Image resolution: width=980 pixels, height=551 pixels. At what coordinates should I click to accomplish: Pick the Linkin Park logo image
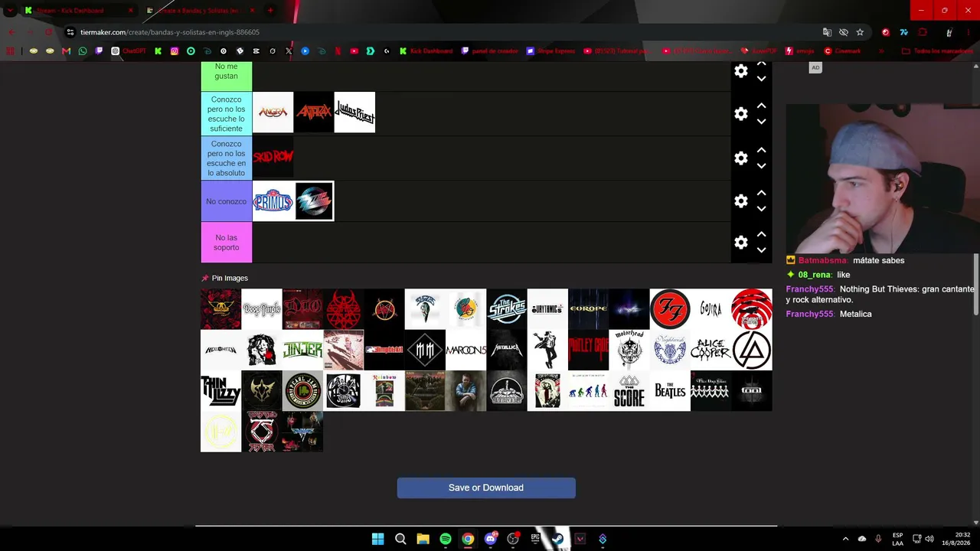(x=752, y=350)
